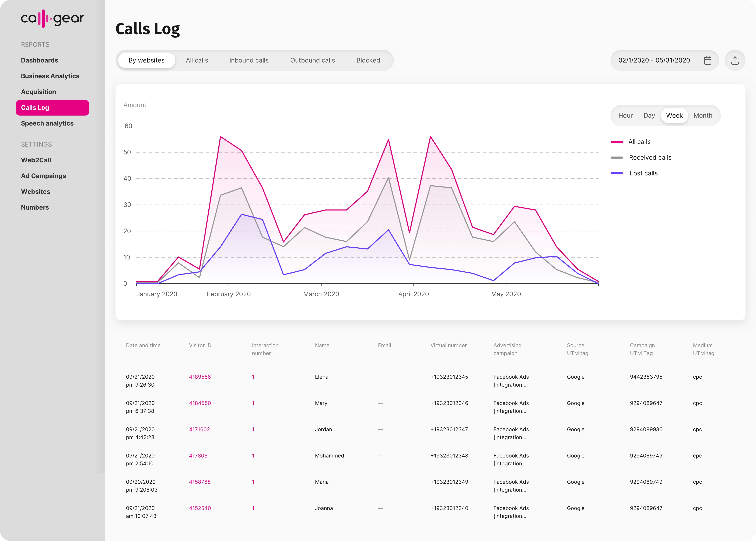Open the Outbound calls tab

[312, 60]
